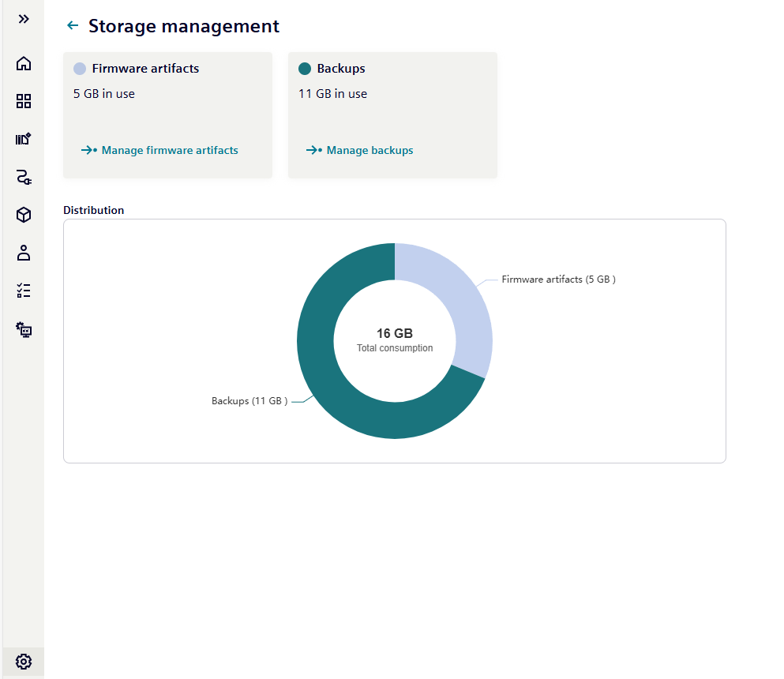
Task: Open the connections plug icon in sidebar
Action: click(x=24, y=177)
